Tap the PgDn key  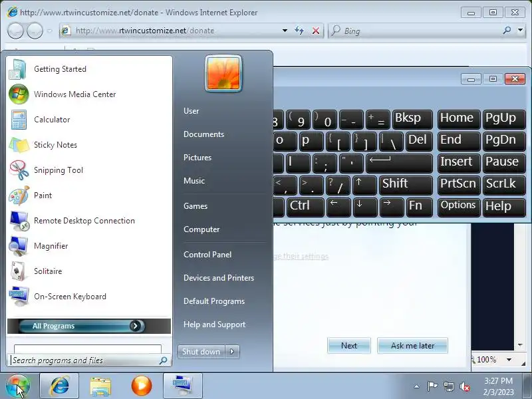504,142
